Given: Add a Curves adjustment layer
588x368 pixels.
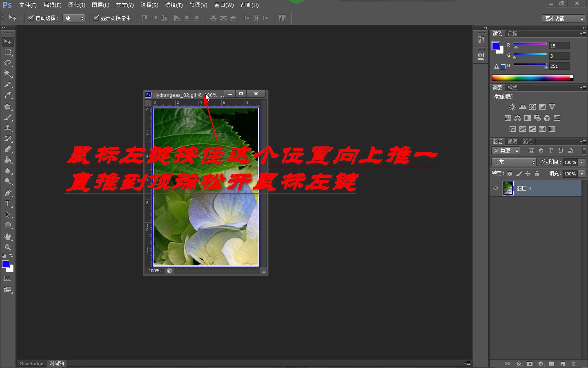Looking at the screenshot, I should (532, 107).
